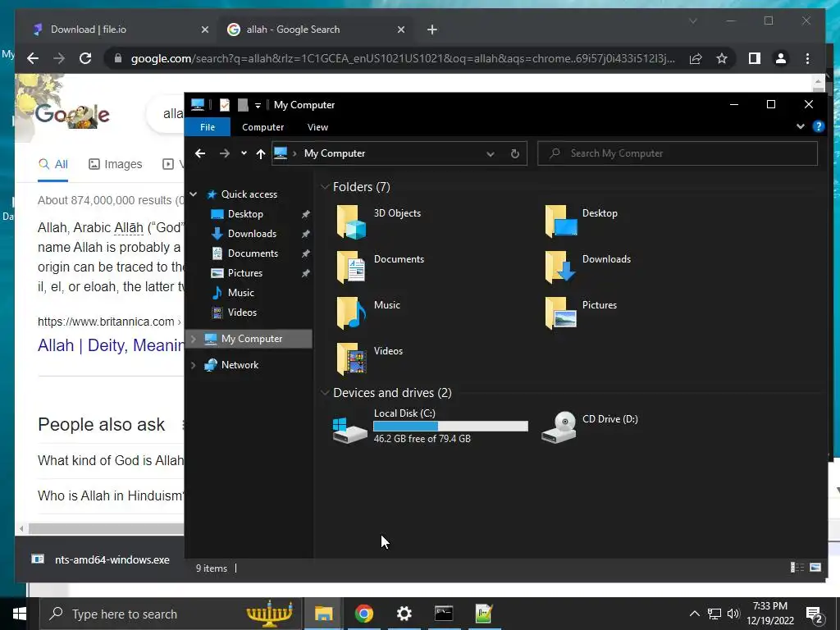This screenshot has width=840, height=630.
Task: Open the Pictures folder in Folders group
Action: click(560, 313)
